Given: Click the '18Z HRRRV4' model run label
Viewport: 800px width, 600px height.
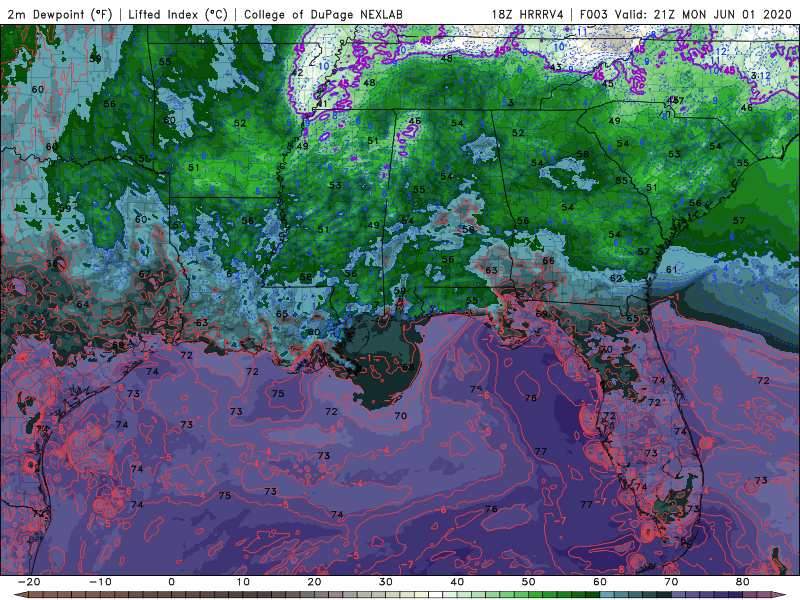Looking at the screenshot, I should 527,14.
